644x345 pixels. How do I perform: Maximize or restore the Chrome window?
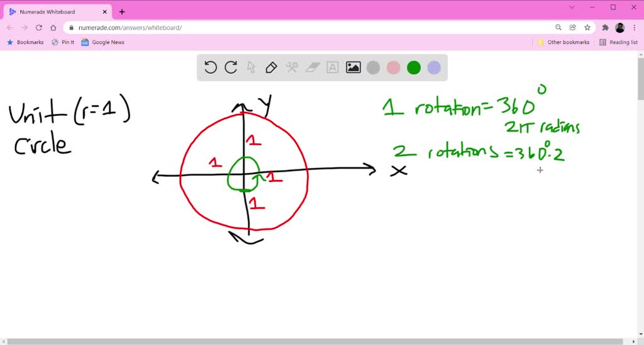613,7
